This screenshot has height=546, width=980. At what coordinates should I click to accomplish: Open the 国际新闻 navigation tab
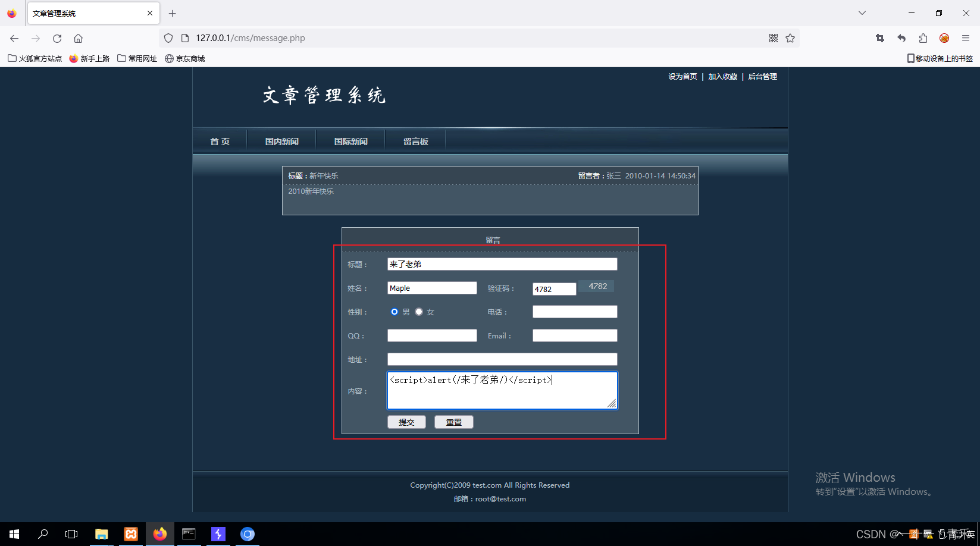click(350, 142)
